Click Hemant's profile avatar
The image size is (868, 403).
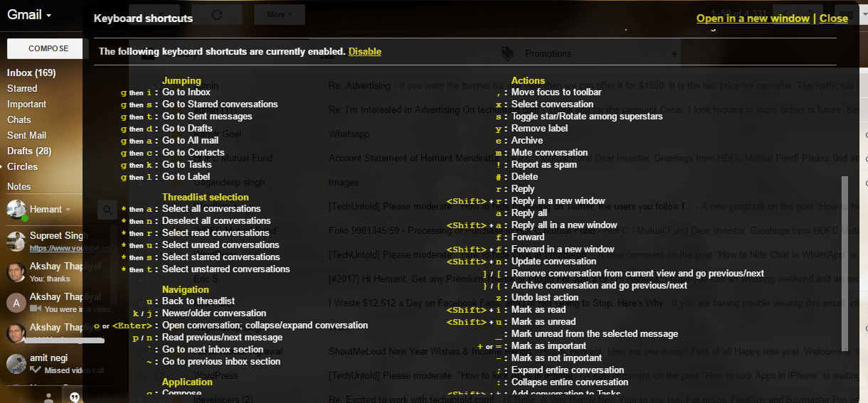[x=16, y=210]
